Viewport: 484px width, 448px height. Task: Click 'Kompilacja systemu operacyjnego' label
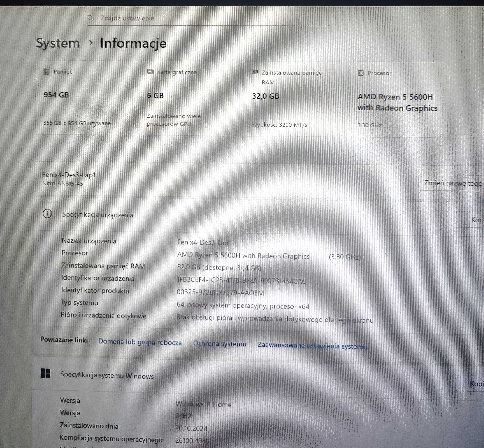point(111,439)
